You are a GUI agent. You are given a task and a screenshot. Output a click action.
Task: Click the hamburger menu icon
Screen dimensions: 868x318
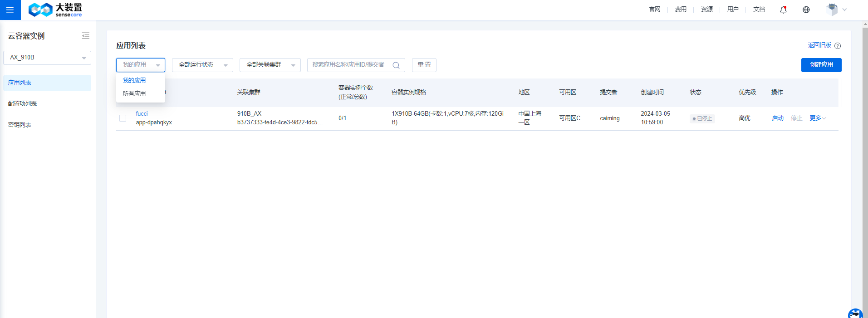10,10
